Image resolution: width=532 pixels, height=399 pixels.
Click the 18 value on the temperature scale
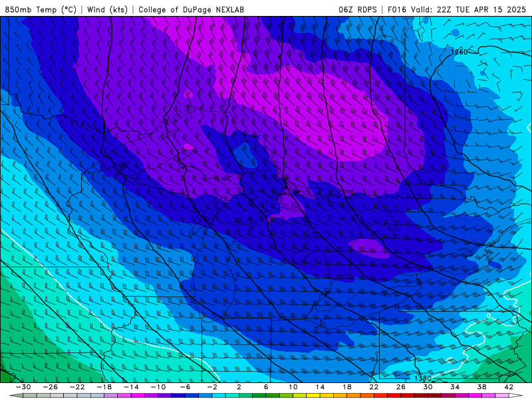(346, 387)
